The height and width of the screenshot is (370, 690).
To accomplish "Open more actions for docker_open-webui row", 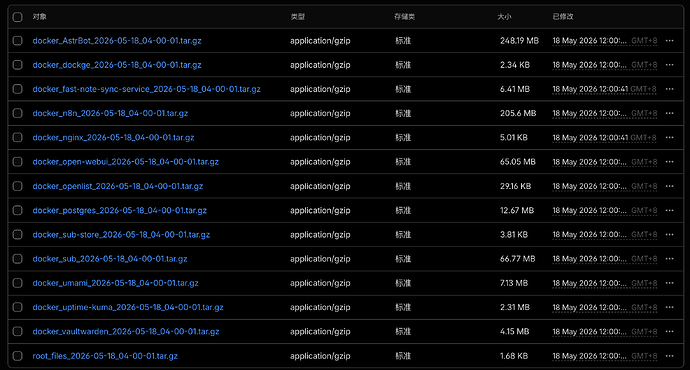I will pos(669,161).
